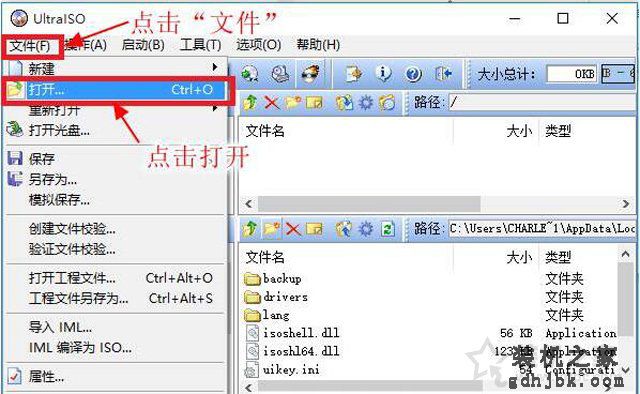Click add-to-image icon in local pane toolbar

tap(344, 229)
